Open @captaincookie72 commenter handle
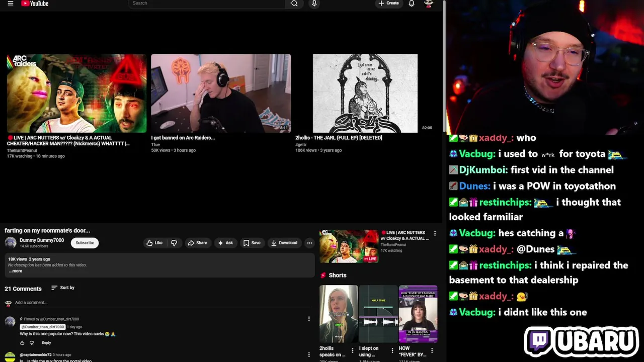The image size is (644, 362). pyautogui.click(x=36, y=355)
